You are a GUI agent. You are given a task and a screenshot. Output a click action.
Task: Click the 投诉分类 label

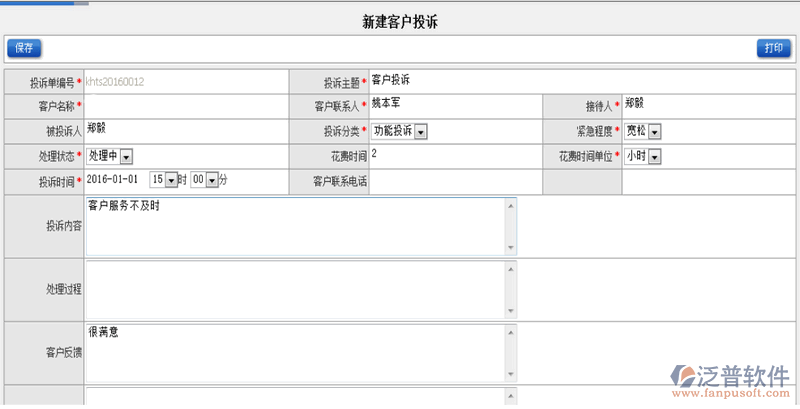pyautogui.click(x=341, y=132)
